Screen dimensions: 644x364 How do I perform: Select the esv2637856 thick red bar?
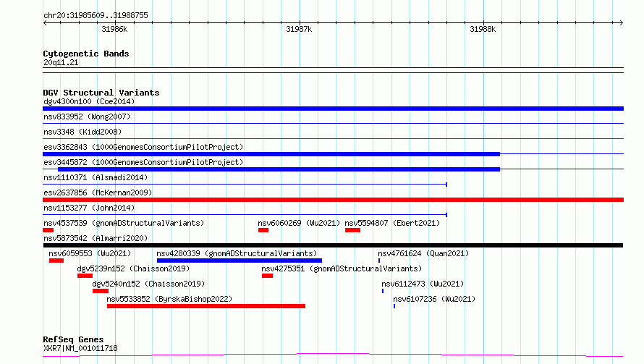tap(333, 200)
